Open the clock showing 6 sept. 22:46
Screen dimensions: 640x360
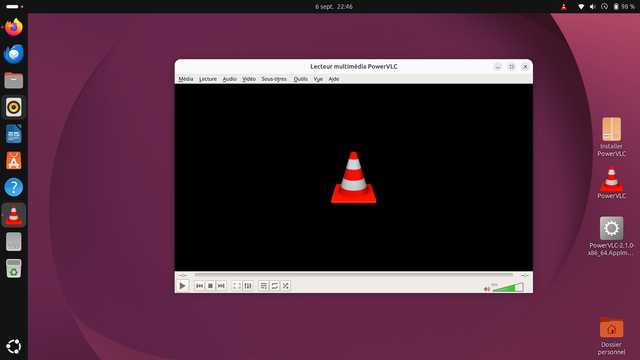[x=334, y=7]
